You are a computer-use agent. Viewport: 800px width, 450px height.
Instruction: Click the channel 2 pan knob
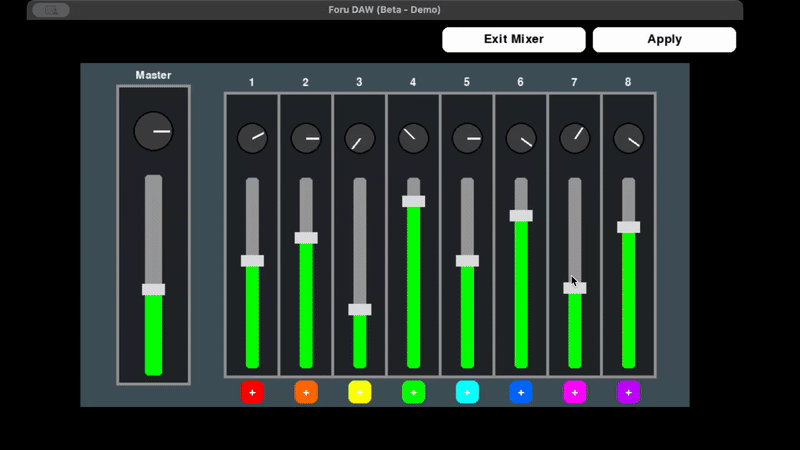click(306, 138)
